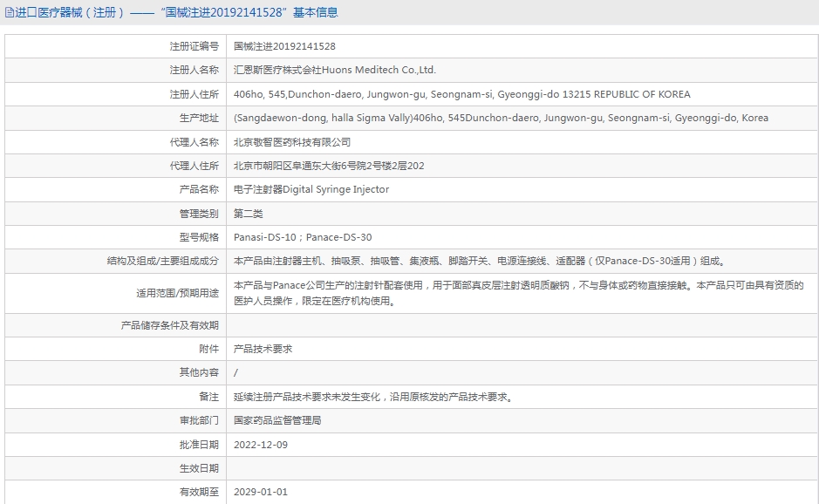The image size is (819, 504).
Task: Click the 注册人名称 label
Action: 195,70
